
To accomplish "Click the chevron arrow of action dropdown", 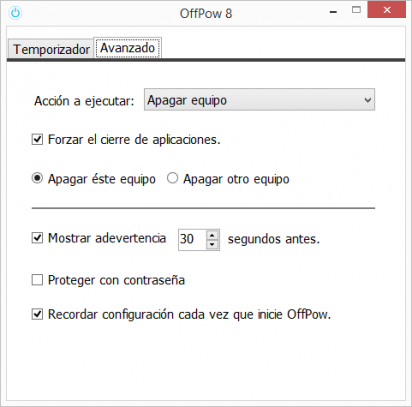I will 368,100.
